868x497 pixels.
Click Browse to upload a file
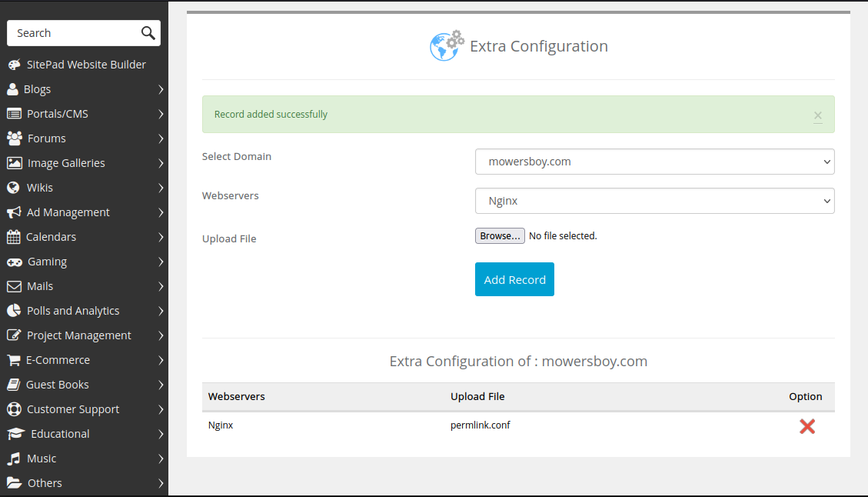click(x=500, y=236)
